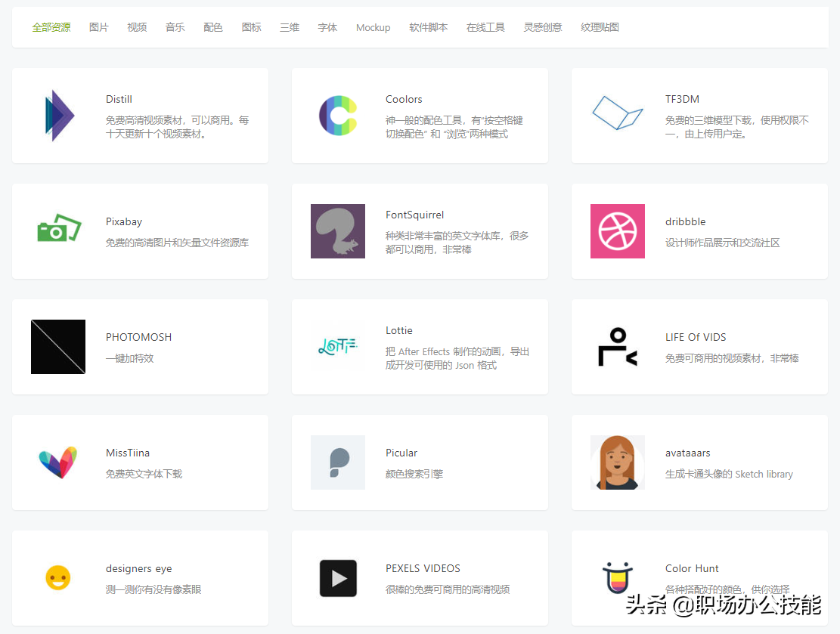Viewport: 840px width, 634px height.
Task: Click the FontSquirrel squirrel logo
Action: click(x=338, y=231)
